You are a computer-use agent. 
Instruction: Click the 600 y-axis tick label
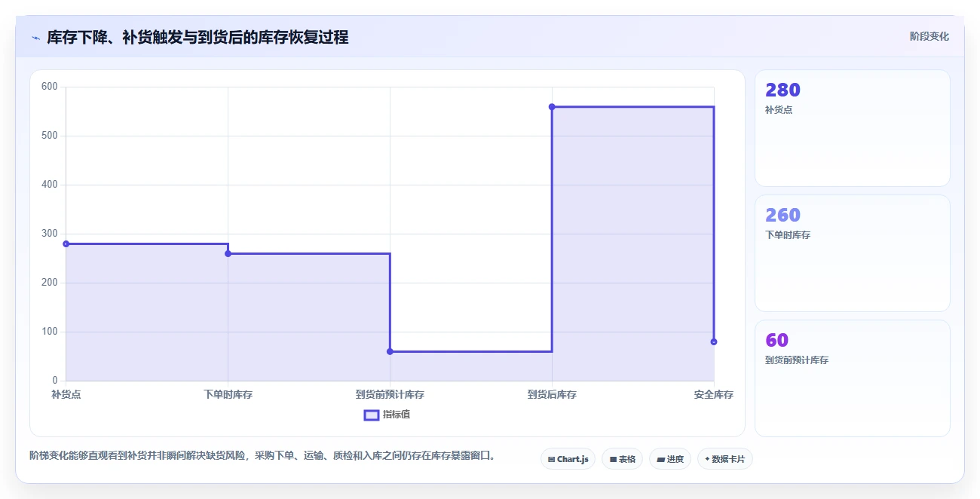pos(50,87)
